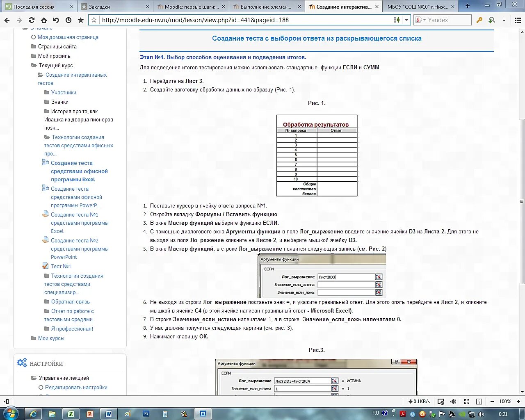Toggle the sidebar panel icon at bottom-left
This screenshot has width=525, height=420.
6,402
